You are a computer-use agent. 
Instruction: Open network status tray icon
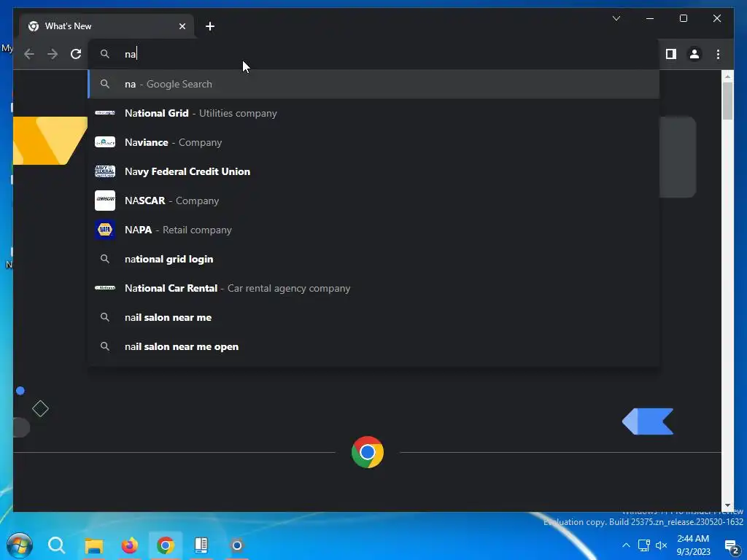pos(643,545)
